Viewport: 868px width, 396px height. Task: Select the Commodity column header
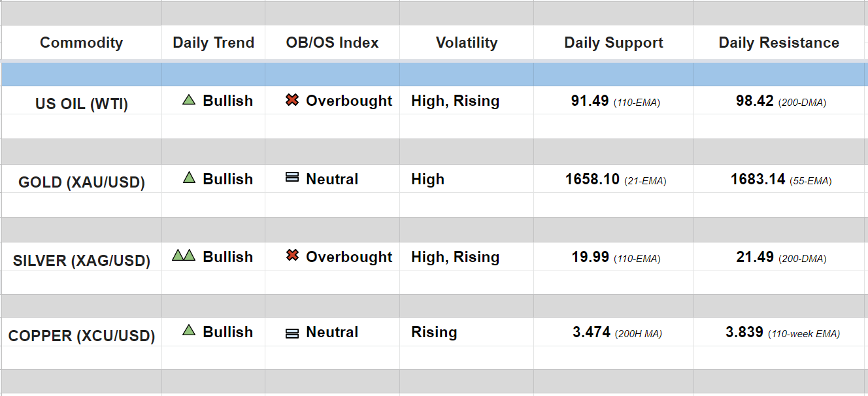81,43
